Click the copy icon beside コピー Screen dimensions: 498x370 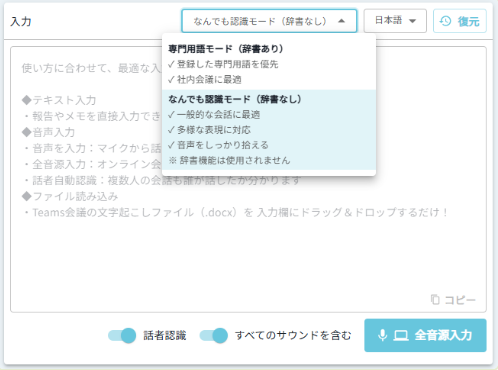coord(435,299)
